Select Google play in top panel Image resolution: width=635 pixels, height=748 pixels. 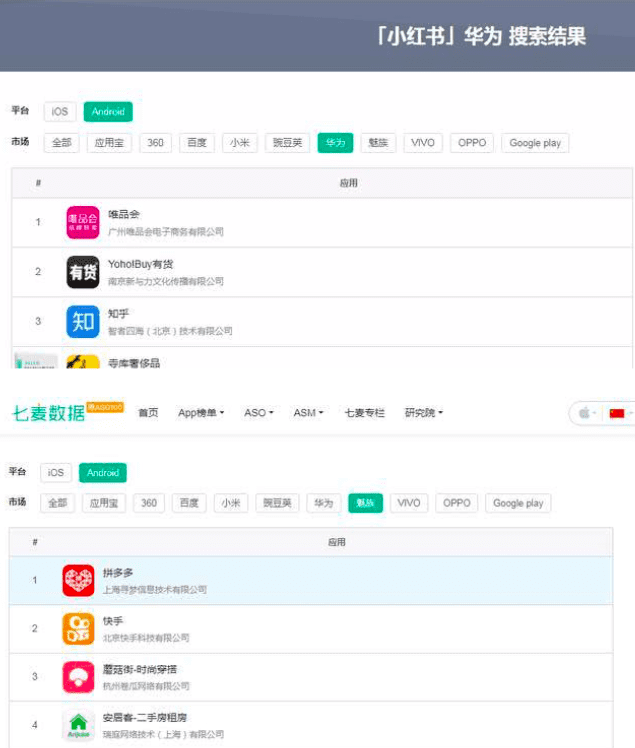tap(535, 143)
